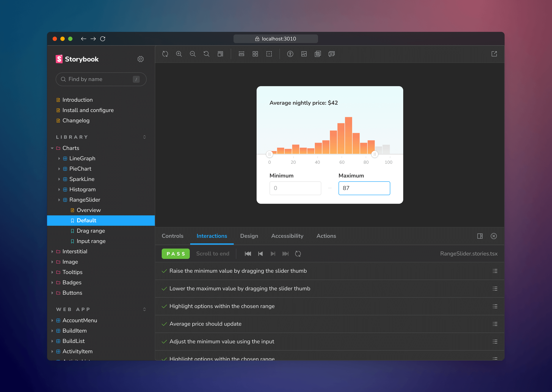
Task: Open the Storybook settings gear
Action: click(x=141, y=59)
